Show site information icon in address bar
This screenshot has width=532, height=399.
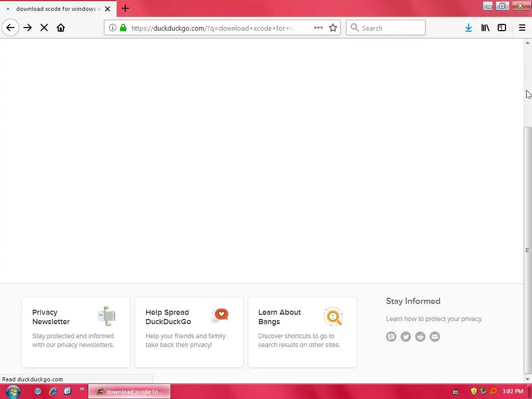point(113,28)
